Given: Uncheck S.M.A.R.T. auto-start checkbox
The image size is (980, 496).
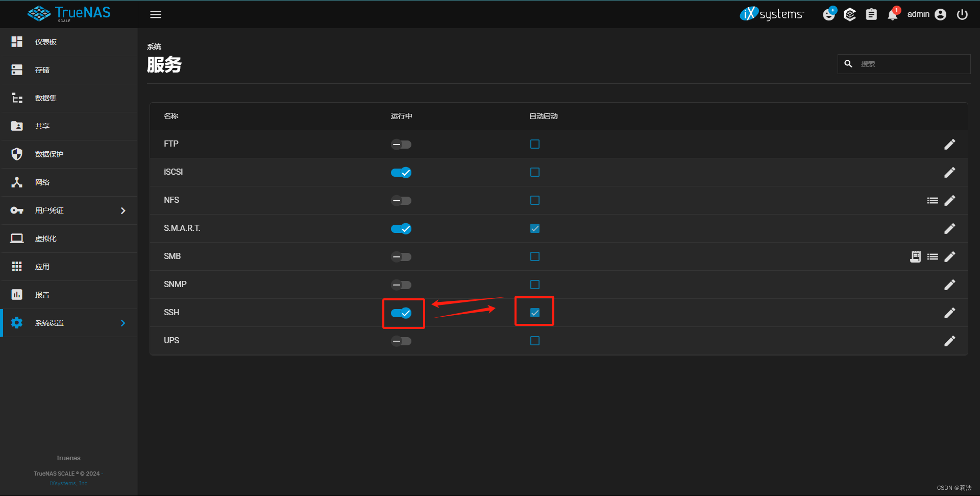Looking at the screenshot, I should coord(535,228).
